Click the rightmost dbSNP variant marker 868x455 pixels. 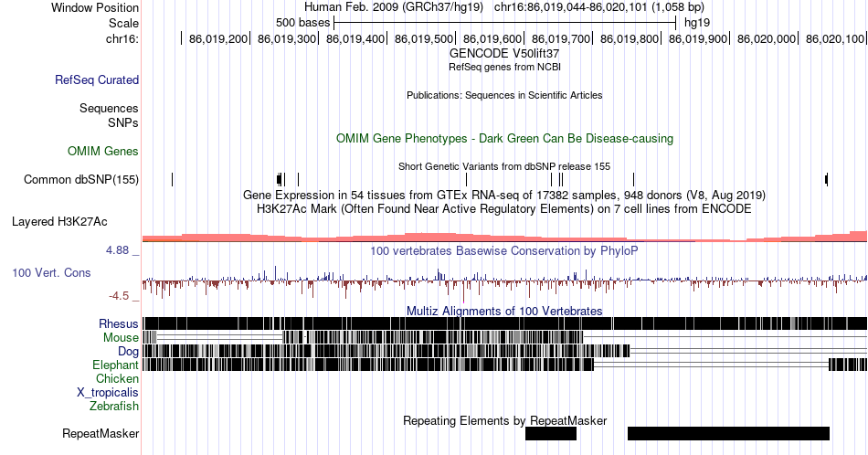[x=827, y=179]
